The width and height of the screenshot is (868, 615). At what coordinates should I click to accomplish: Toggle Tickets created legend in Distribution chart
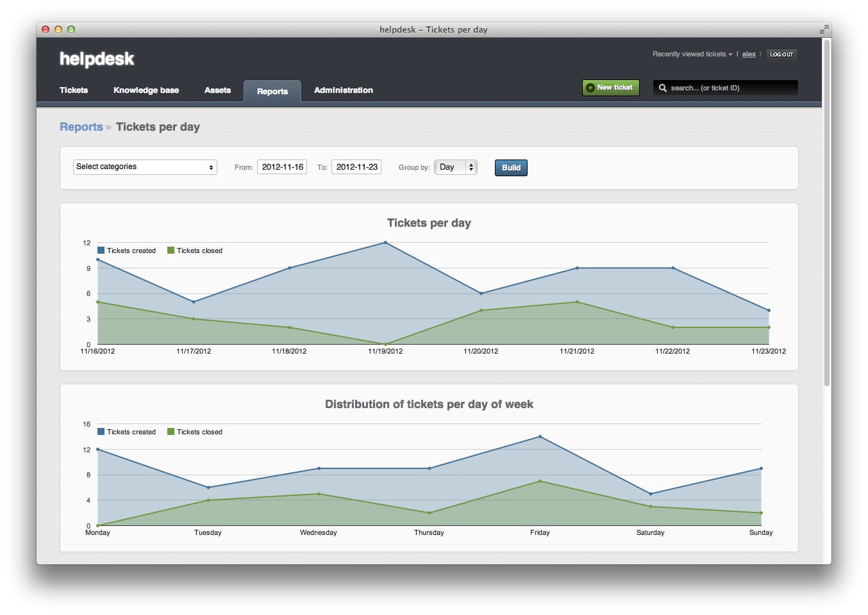click(126, 432)
